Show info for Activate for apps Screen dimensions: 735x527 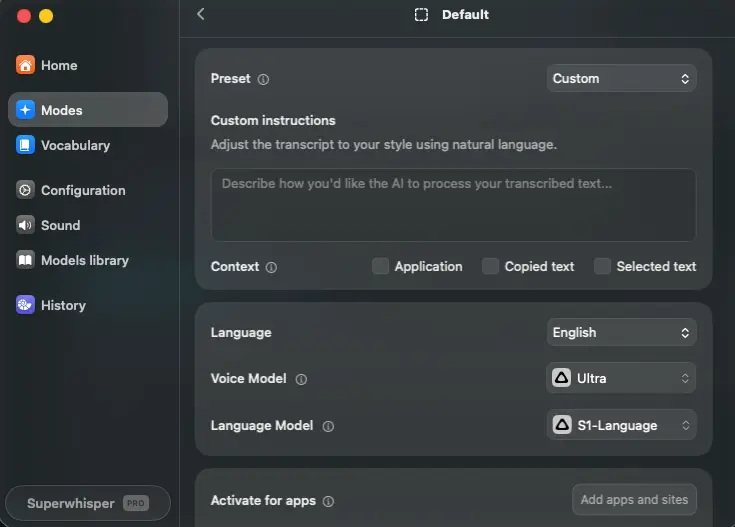pyautogui.click(x=329, y=501)
